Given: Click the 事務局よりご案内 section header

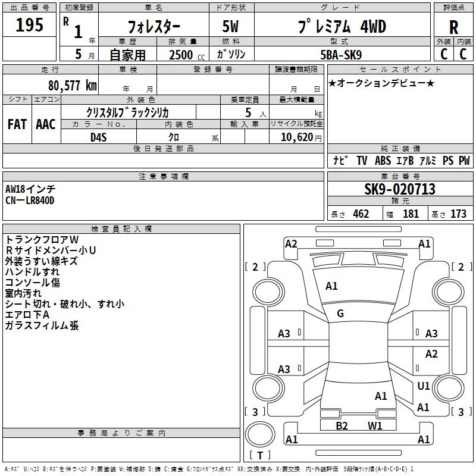Looking at the screenshot, I should (121, 433).
